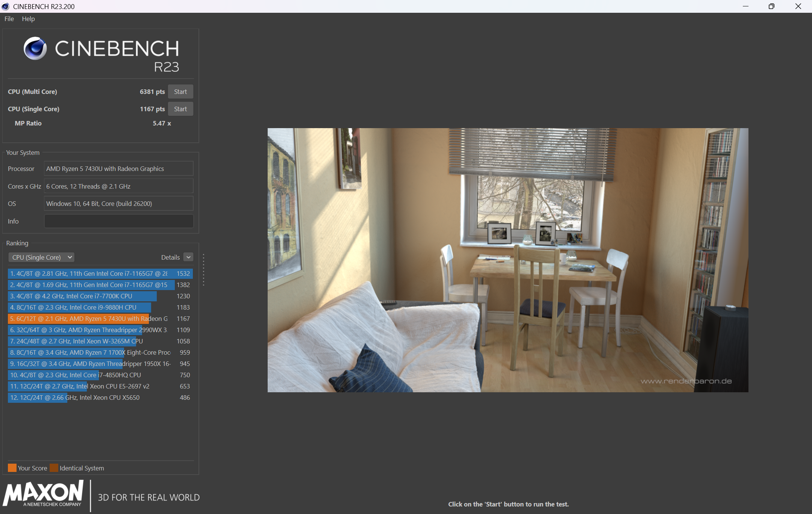Screen dimensions: 812x514
Task: Start the CPU Single Core test
Action: (180, 109)
